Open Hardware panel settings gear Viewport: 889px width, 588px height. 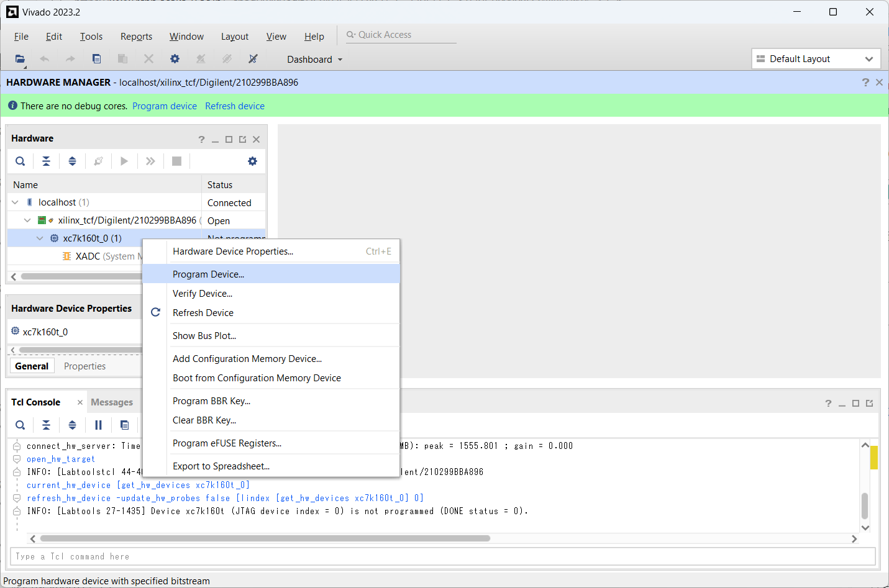coord(252,161)
